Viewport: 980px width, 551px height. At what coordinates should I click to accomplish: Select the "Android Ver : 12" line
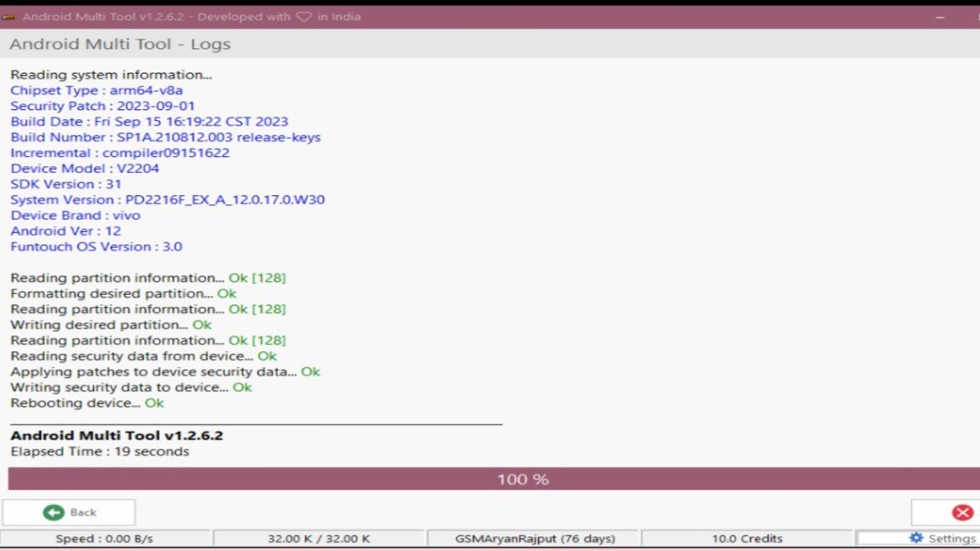click(x=66, y=231)
